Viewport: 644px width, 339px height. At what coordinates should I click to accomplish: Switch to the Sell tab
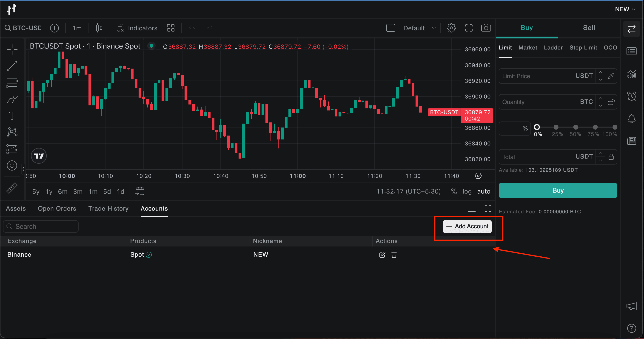point(589,28)
